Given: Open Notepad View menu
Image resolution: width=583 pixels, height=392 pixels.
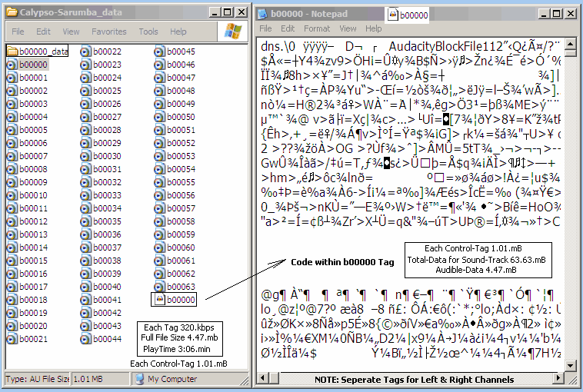Looking at the screenshot, I should 348,28.
